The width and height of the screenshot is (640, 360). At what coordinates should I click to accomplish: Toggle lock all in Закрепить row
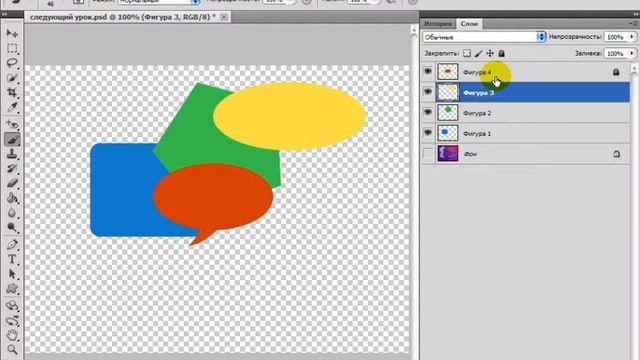pos(502,53)
